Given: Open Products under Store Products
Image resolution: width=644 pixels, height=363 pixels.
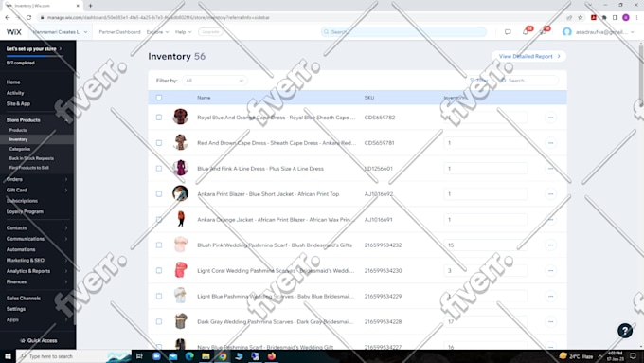Looking at the screenshot, I should coord(18,130).
